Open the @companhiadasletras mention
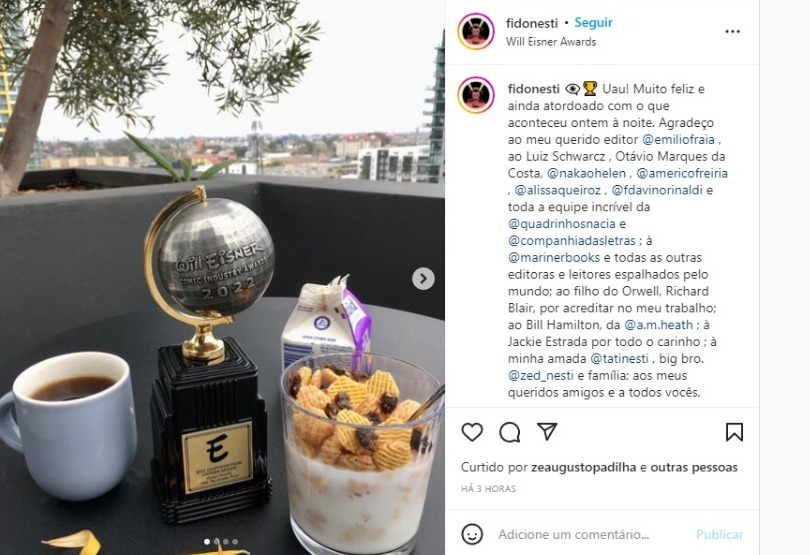The height and width of the screenshot is (555, 810). [572, 241]
